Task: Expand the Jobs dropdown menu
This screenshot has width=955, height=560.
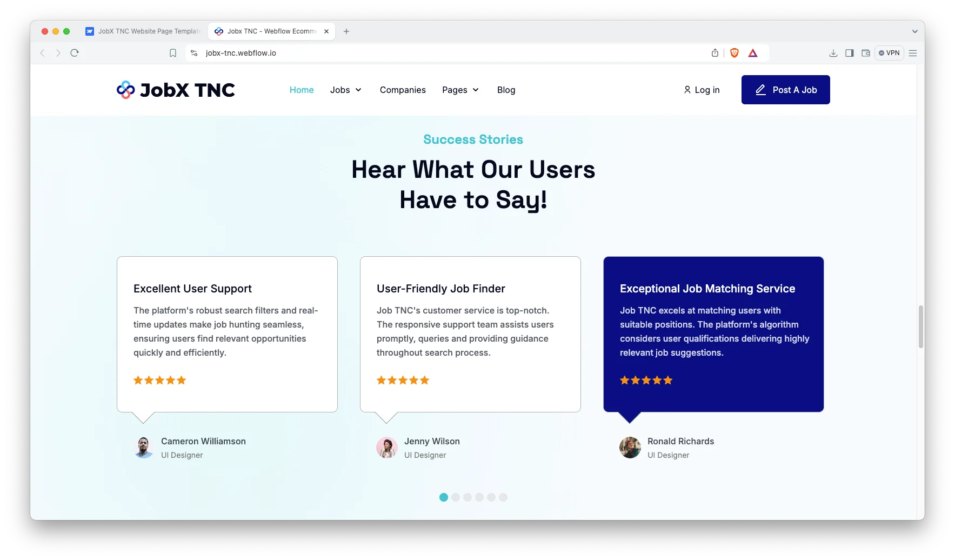Action: click(346, 90)
